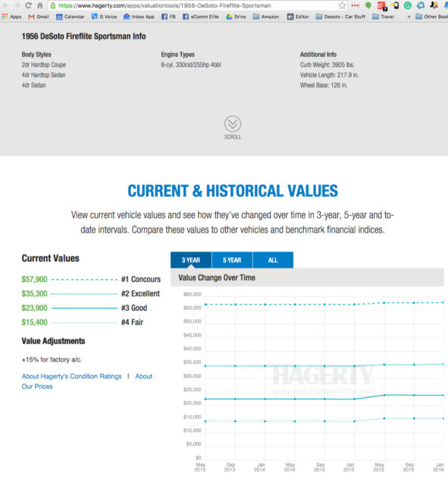Open the browser home page

(x=39, y=5)
